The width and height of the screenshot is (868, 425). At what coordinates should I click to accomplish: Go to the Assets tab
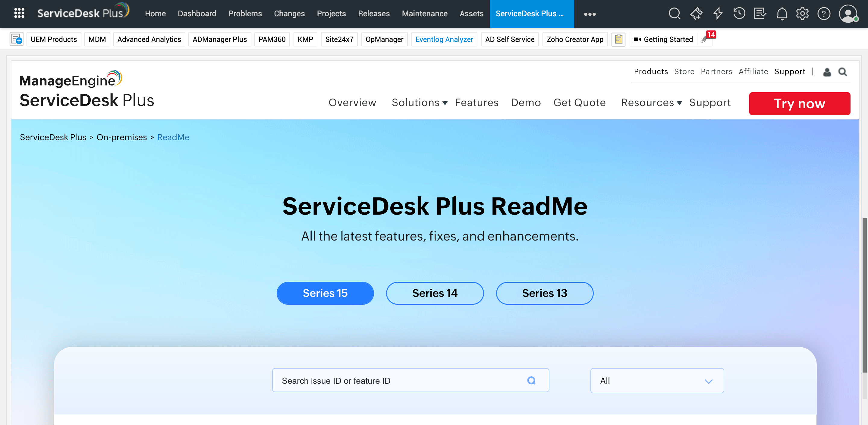(x=471, y=14)
